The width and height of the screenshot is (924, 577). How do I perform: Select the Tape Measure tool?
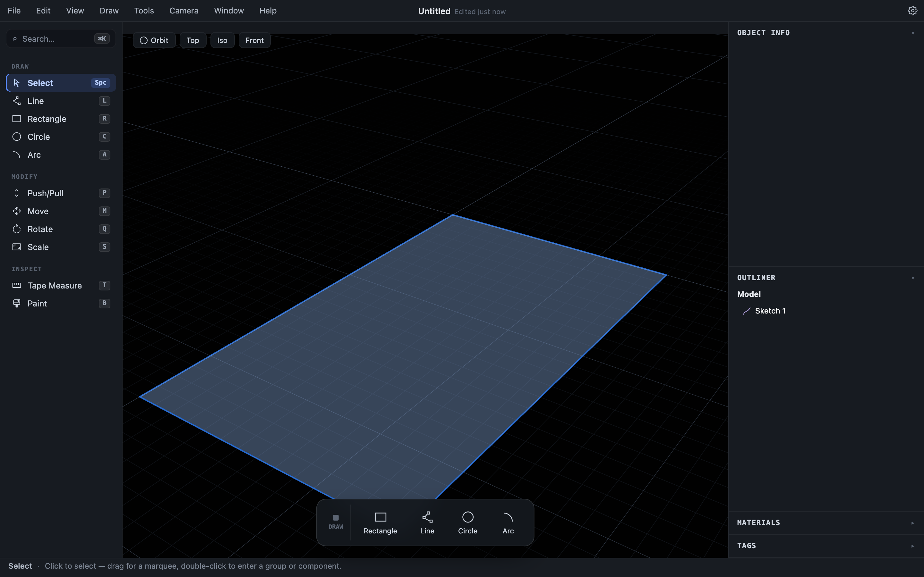(x=61, y=285)
